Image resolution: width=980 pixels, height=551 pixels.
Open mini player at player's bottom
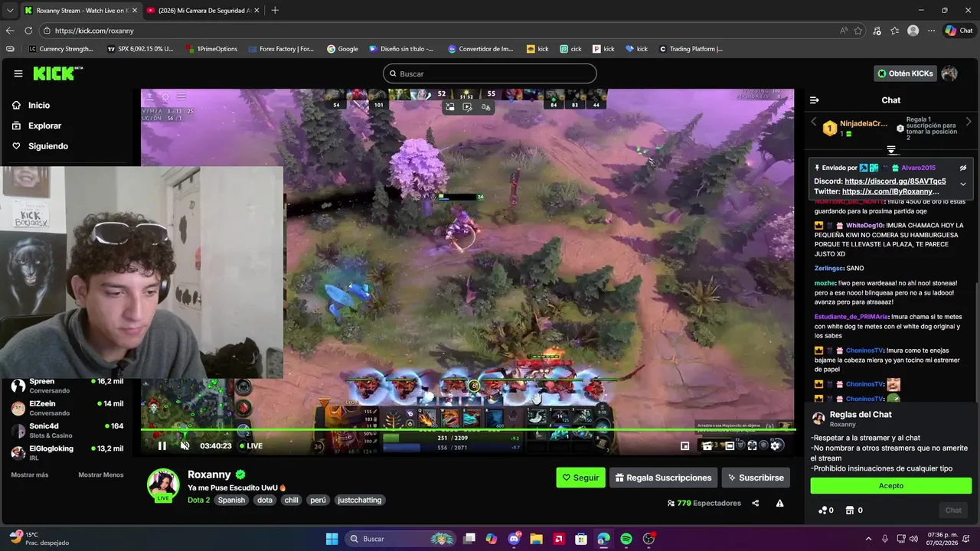tap(684, 445)
